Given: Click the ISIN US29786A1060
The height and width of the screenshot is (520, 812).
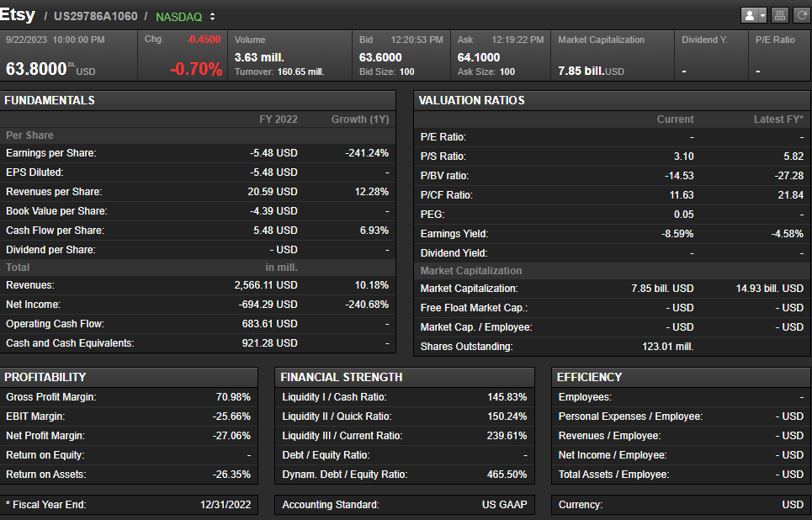Looking at the screenshot, I should [x=96, y=17].
